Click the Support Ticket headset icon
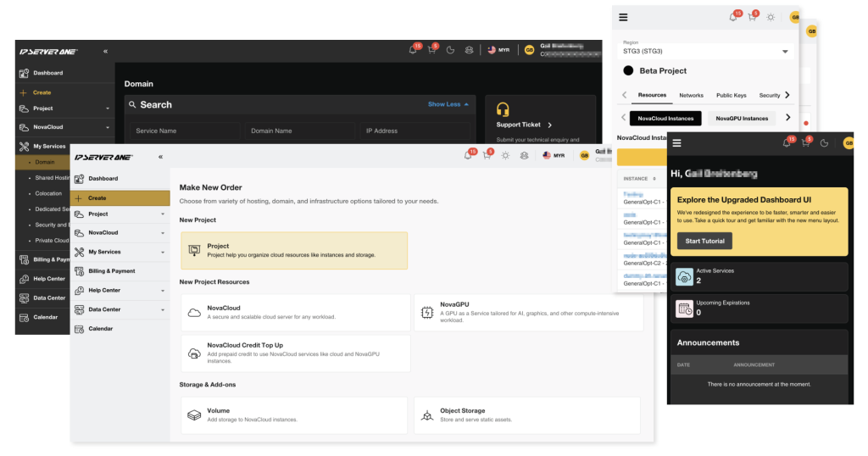The height and width of the screenshot is (456, 868). [x=503, y=109]
